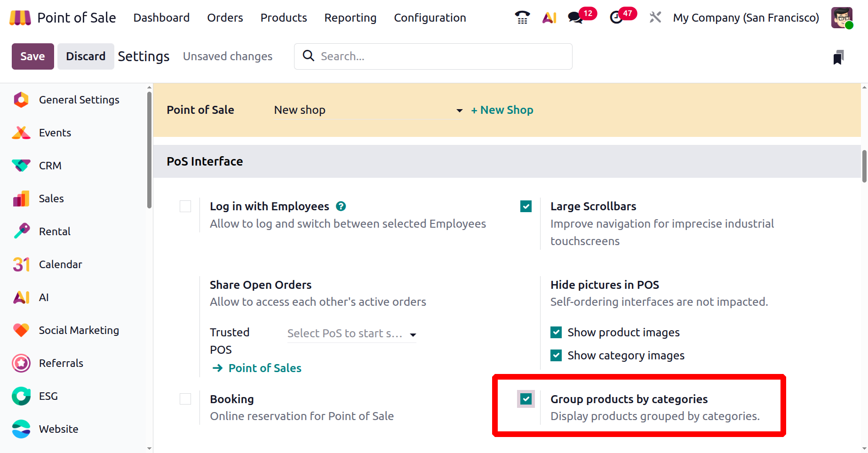Open the activities clock icon
Screen dimensions: 868x453
[616, 18]
